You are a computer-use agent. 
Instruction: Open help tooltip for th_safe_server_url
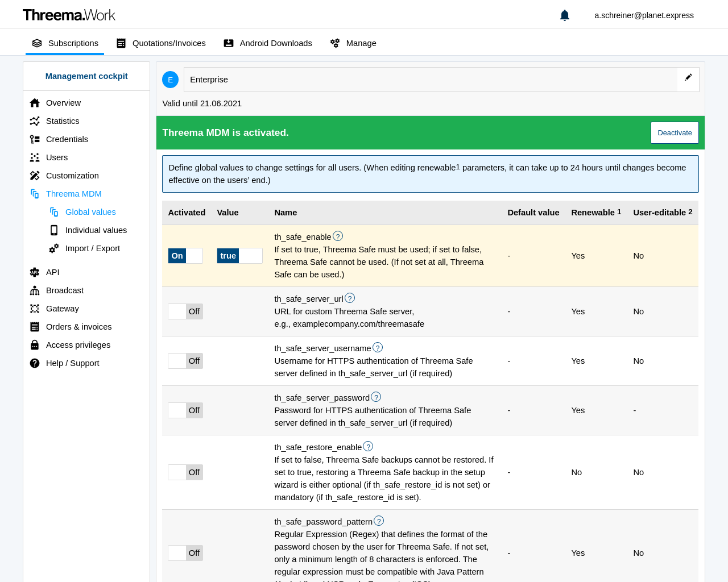coord(350,298)
